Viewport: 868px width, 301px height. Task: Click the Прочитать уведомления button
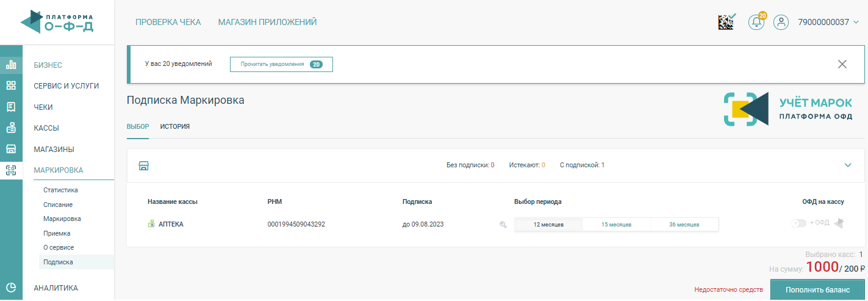[281, 64]
